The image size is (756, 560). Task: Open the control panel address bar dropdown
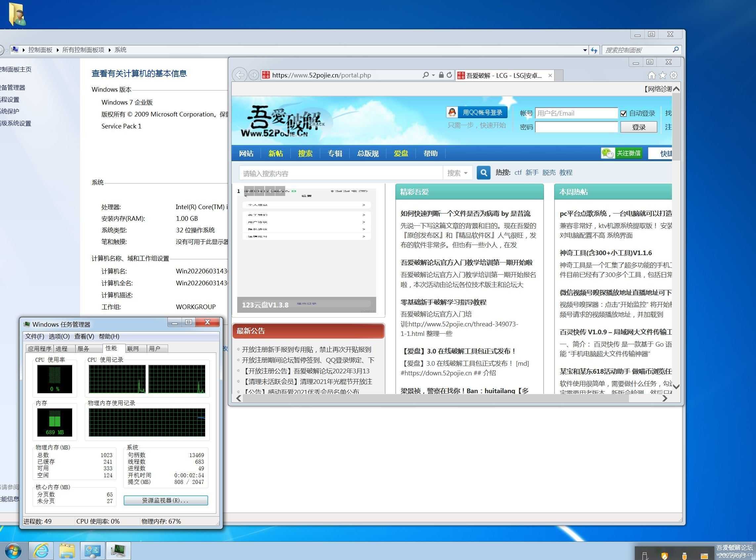585,50
